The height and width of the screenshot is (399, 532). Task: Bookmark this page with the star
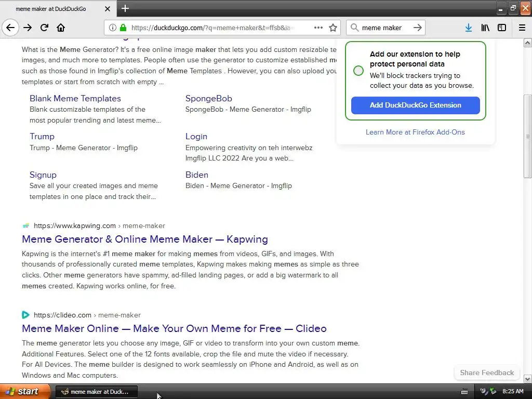(333, 28)
